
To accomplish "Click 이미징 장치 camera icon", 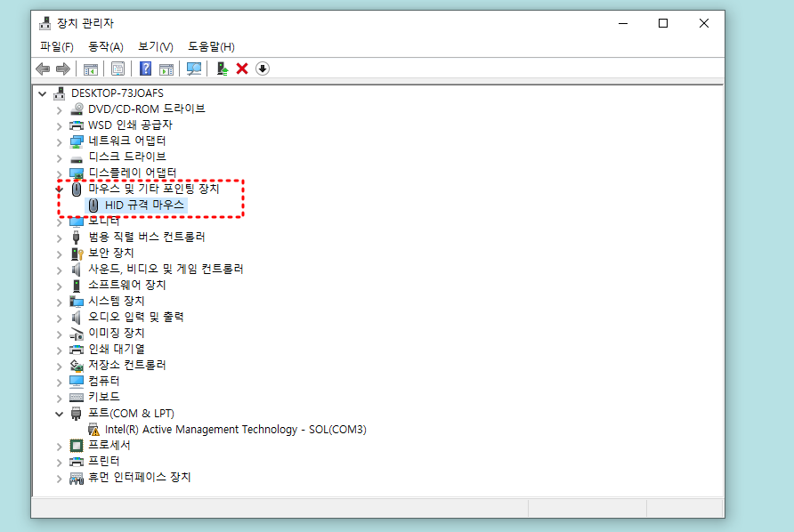I will point(77,334).
